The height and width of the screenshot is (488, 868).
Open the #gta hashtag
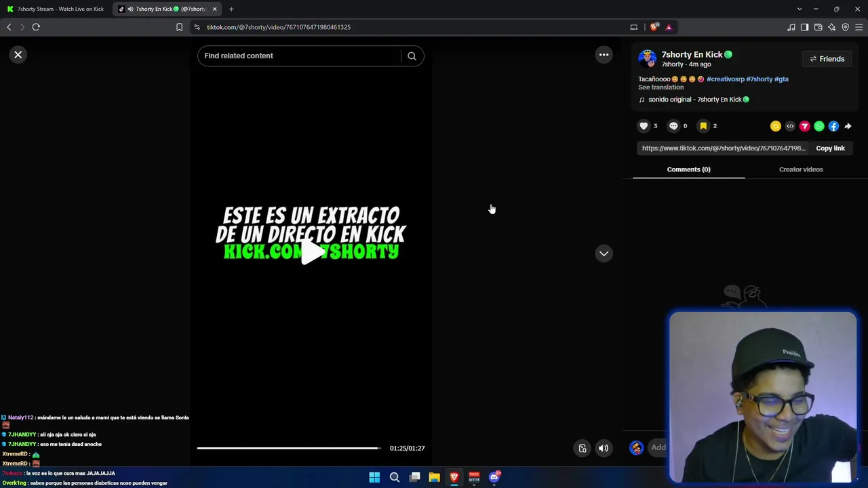(x=781, y=79)
